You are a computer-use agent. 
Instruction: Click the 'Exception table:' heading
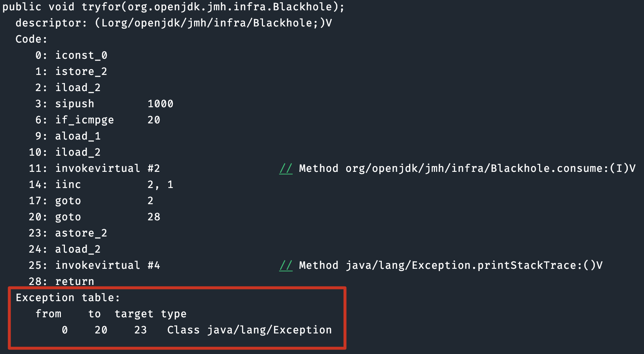coord(68,298)
